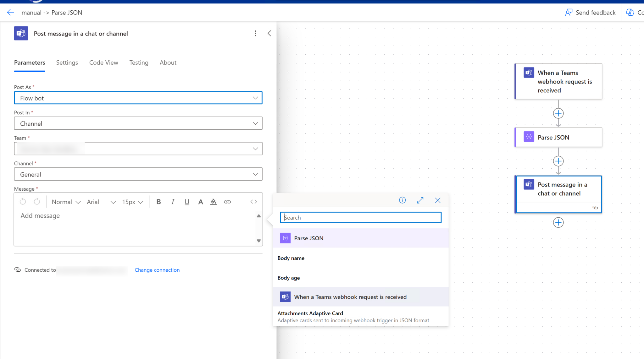Click the undo icon in the message toolbar
The width and height of the screenshot is (644, 359).
click(23, 201)
